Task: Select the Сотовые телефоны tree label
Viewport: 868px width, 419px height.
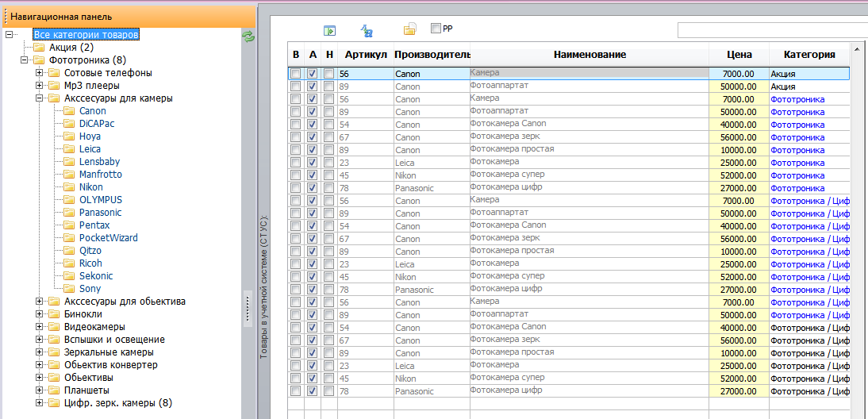Action: coord(108,72)
